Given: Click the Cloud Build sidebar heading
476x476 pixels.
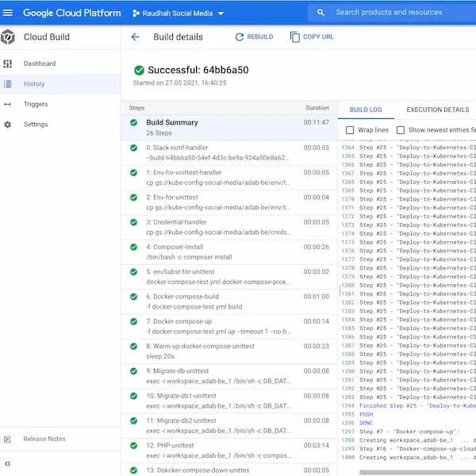Looking at the screenshot, I should point(47,37).
